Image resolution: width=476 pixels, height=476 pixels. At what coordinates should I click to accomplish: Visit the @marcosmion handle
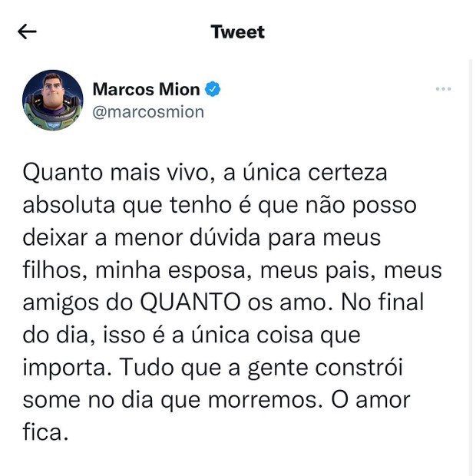coord(148,112)
